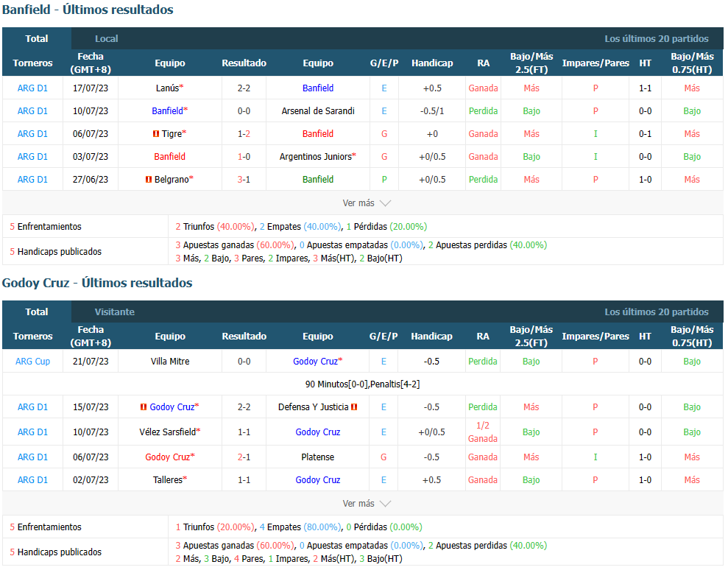The image size is (728, 570).
Task: Click the '1/2 Ganada' RA cell
Action: pos(483,432)
